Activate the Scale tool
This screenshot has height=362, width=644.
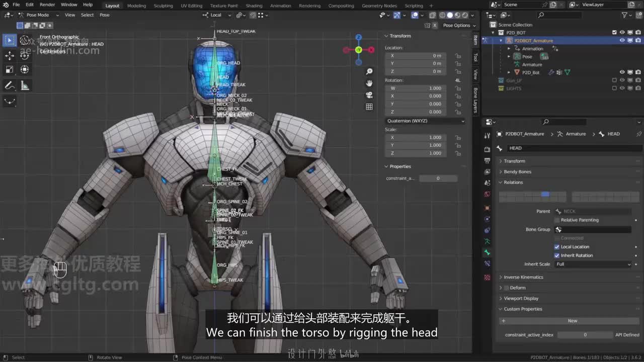10,69
